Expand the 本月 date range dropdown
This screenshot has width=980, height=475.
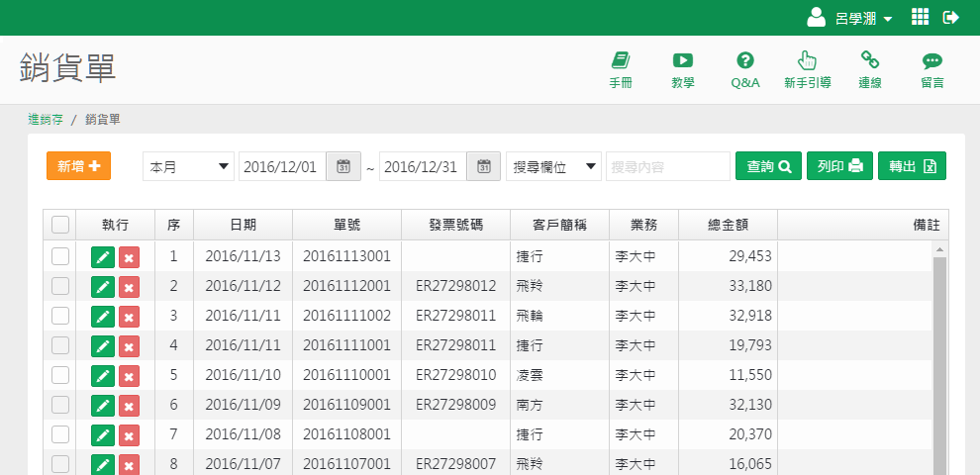pyautogui.click(x=189, y=166)
